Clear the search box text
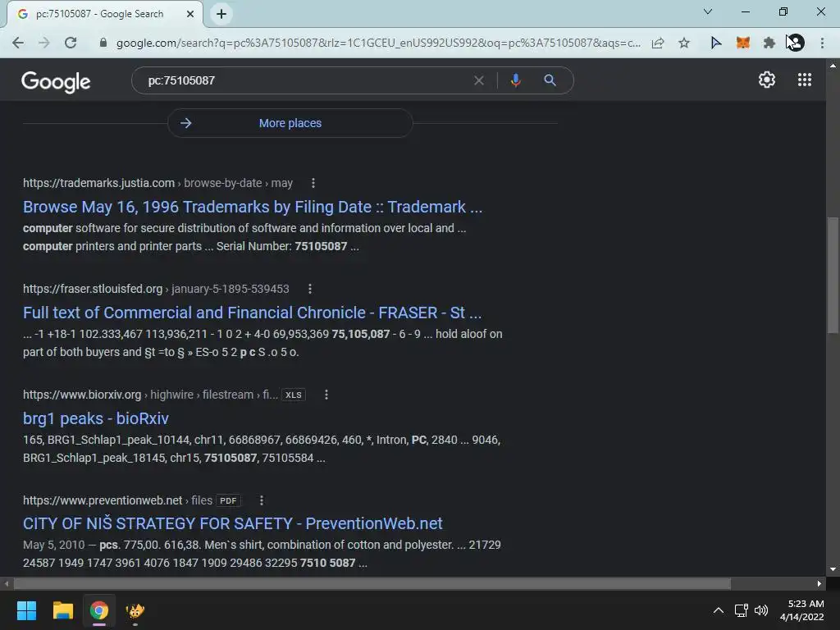 (x=479, y=80)
